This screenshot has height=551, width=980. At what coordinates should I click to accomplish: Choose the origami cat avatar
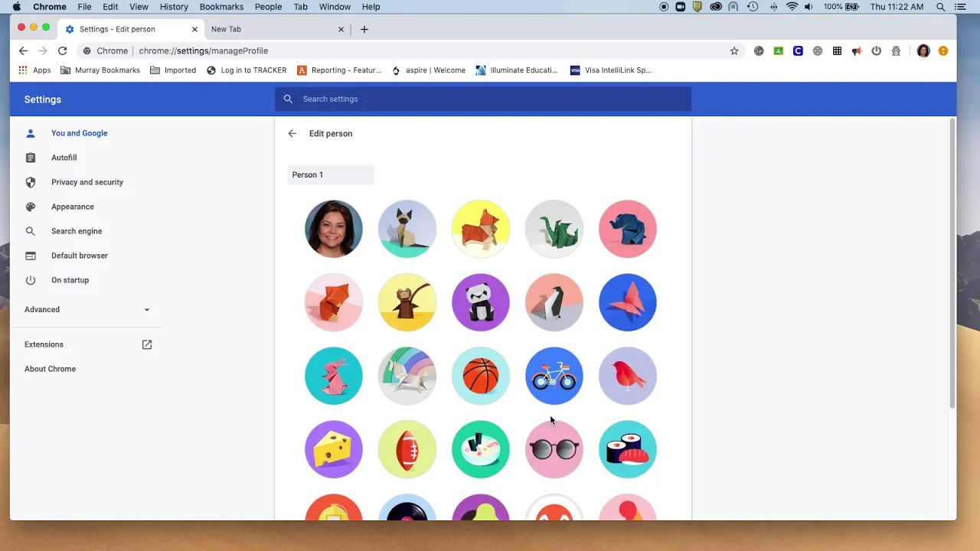(x=407, y=229)
